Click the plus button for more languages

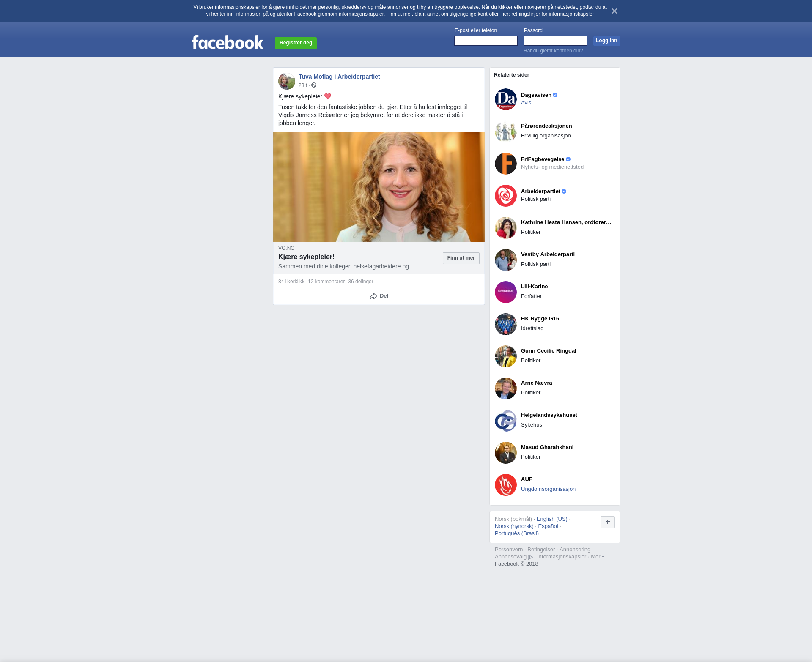tap(607, 522)
